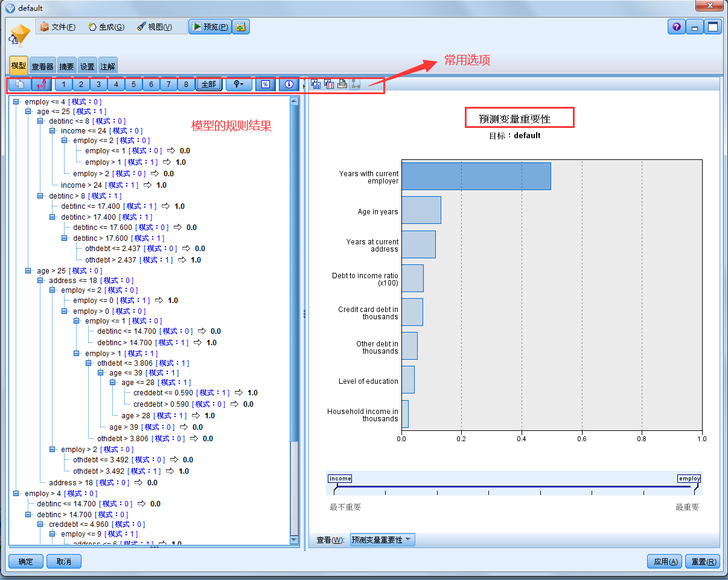Click the print icon in the toolbar
Image resolution: width=728 pixels, height=580 pixels.
342,84
